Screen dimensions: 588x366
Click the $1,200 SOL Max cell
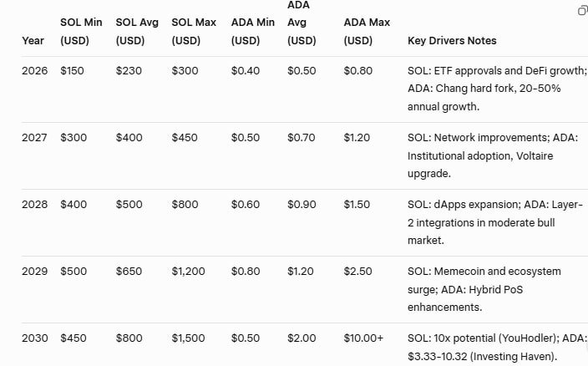pyautogui.click(x=188, y=272)
